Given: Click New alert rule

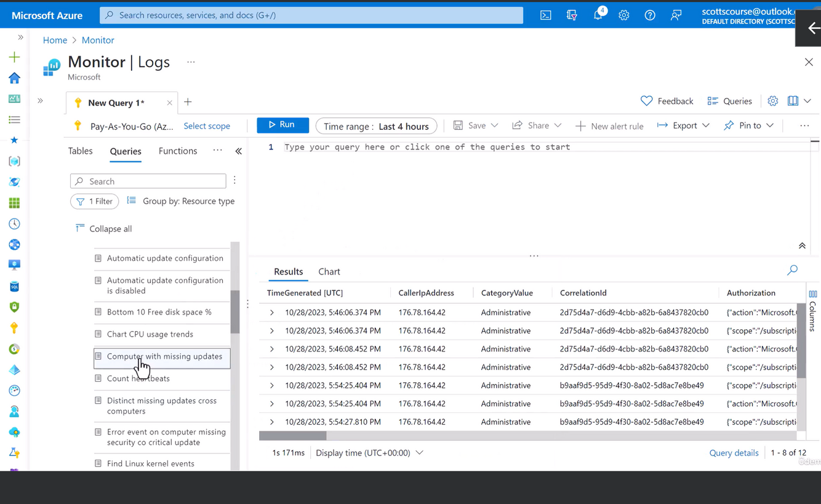Looking at the screenshot, I should (609, 126).
